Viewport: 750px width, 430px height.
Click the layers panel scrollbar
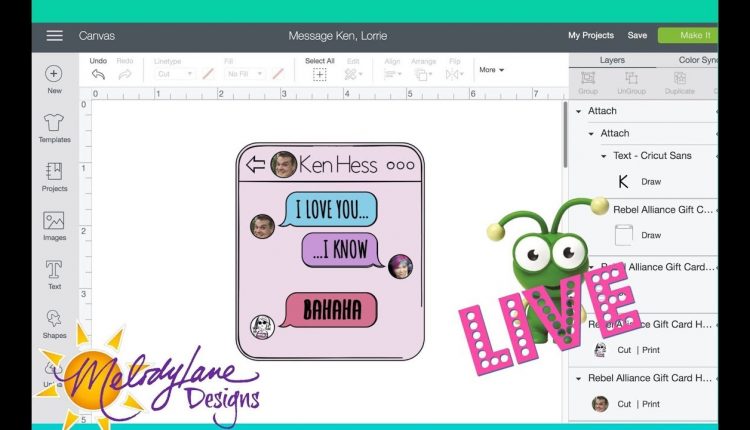click(565, 134)
